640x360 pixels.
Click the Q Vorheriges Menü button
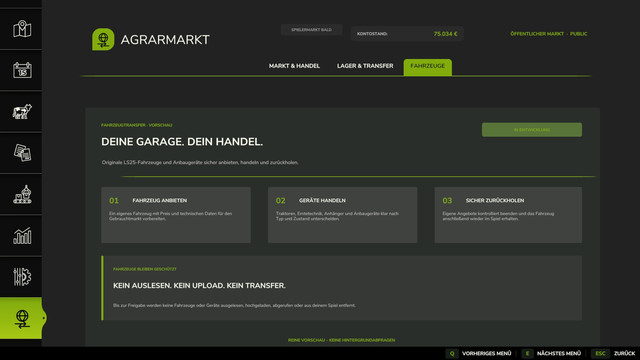[x=478, y=353]
